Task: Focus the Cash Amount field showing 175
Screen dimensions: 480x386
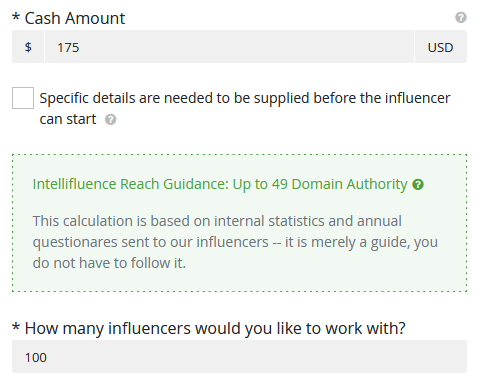Action: 229,47
